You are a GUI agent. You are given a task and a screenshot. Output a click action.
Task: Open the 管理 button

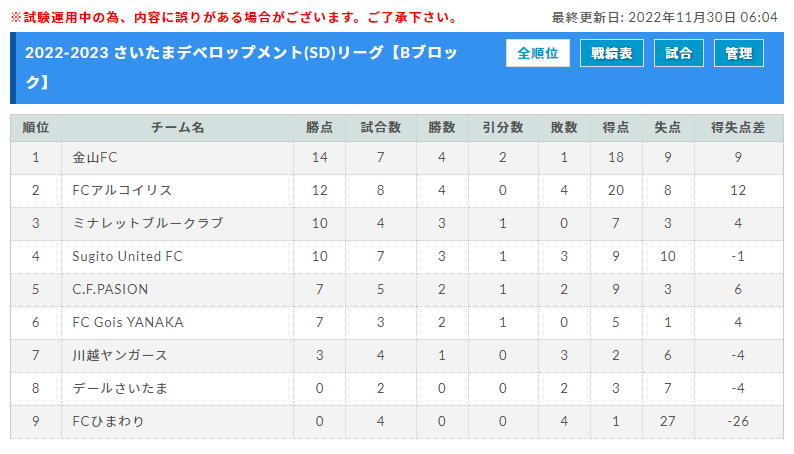(x=739, y=53)
